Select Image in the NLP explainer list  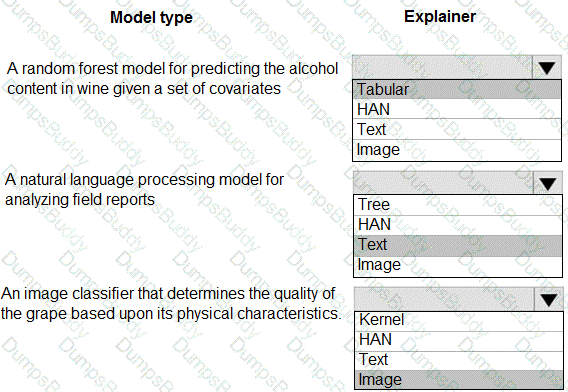click(458, 265)
